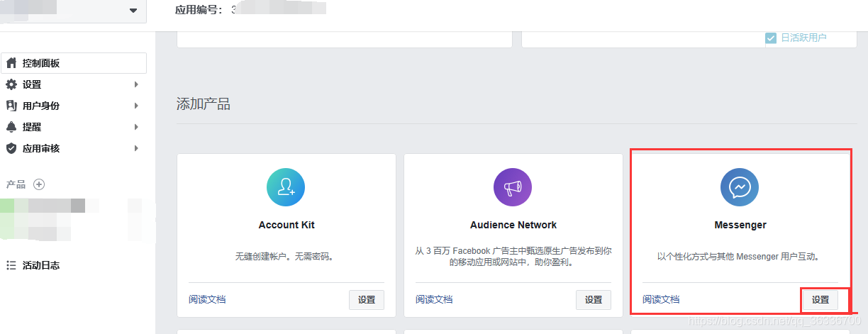This screenshot has height=334, width=868.
Task: Click the 应用编号 label at top
Action: tap(199, 11)
